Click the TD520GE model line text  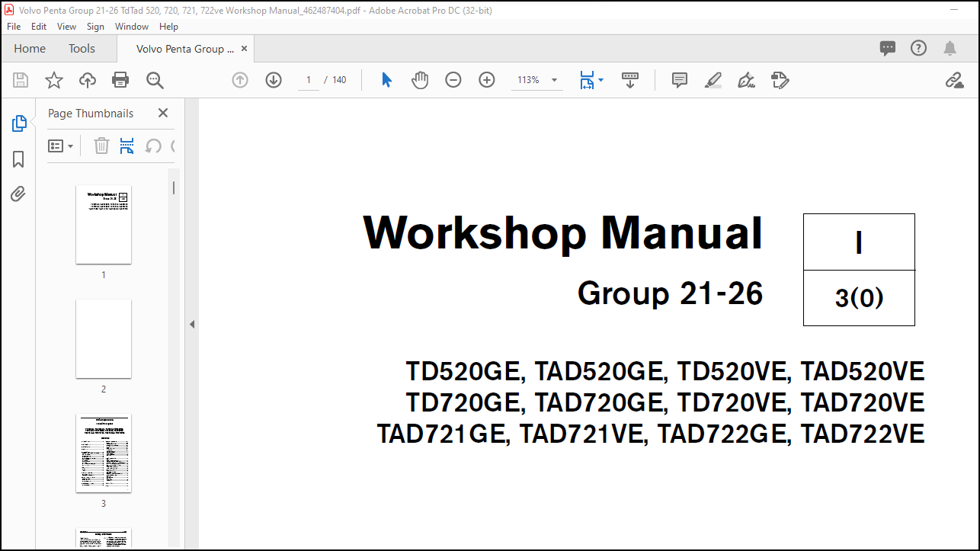coord(665,372)
